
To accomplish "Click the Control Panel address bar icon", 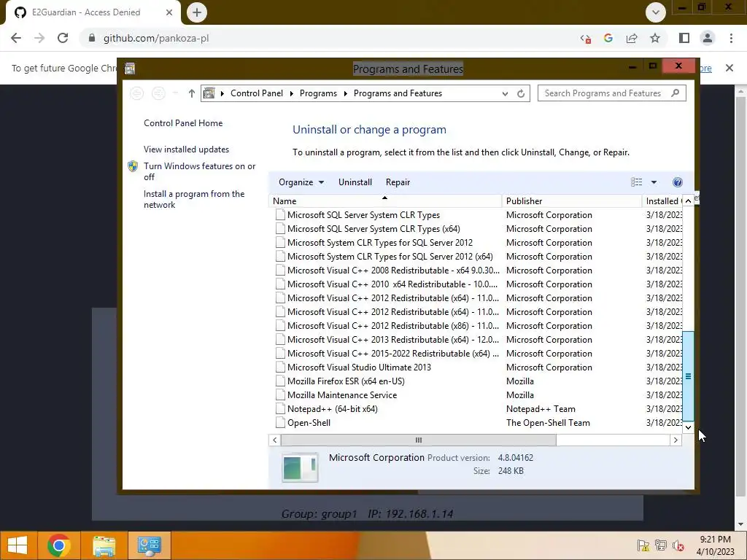I will tap(209, 93).
